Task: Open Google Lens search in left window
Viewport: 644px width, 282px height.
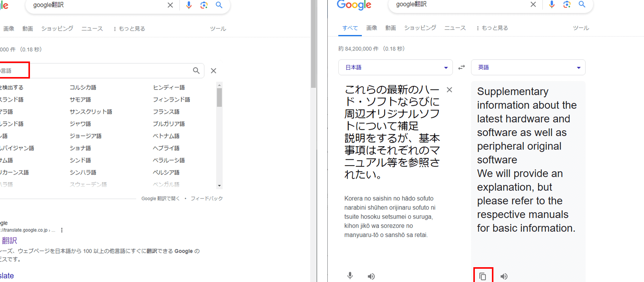Action: [x=204, y=5]
